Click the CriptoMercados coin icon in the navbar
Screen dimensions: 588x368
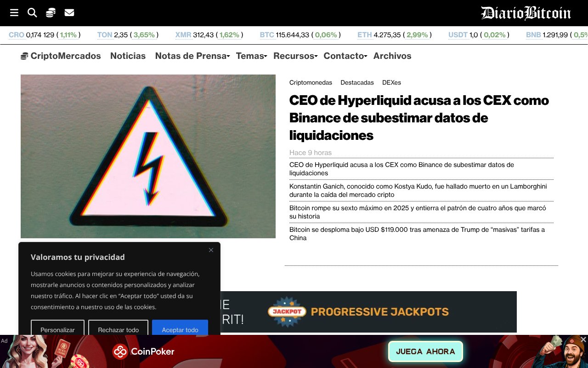click(24, 56)
